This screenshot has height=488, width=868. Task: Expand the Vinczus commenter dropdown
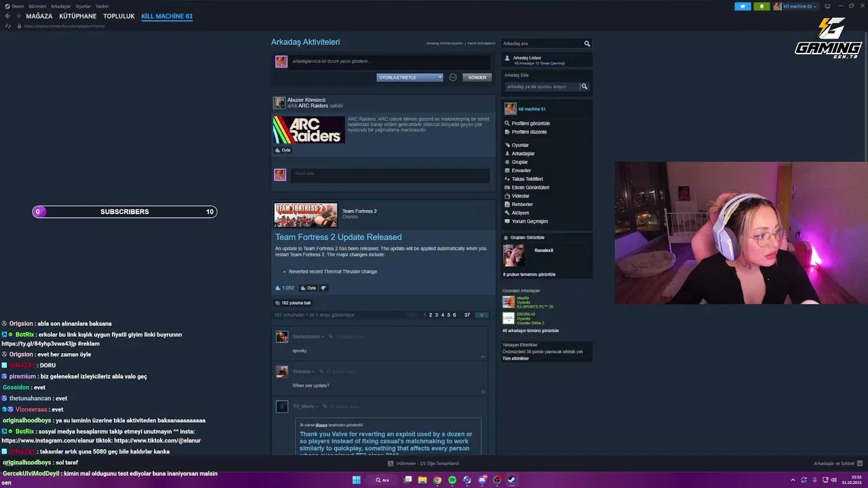(x=313, y=372)
